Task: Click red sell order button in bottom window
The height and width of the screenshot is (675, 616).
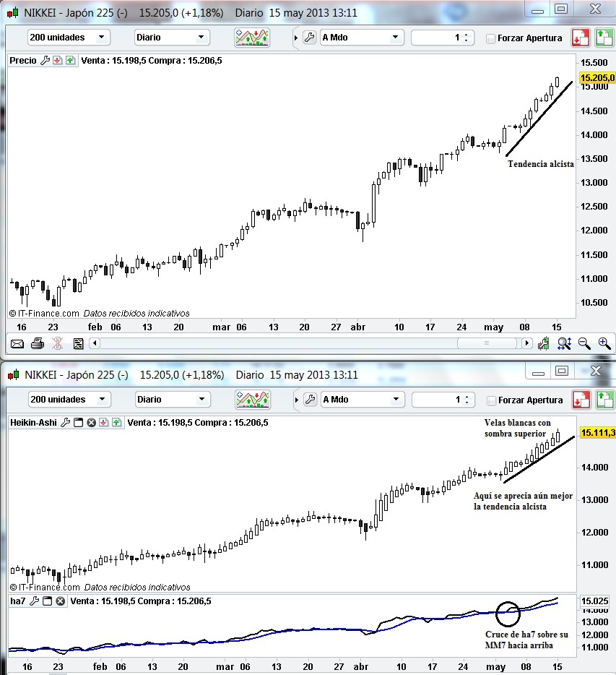Action: click(x=581, y=400)
